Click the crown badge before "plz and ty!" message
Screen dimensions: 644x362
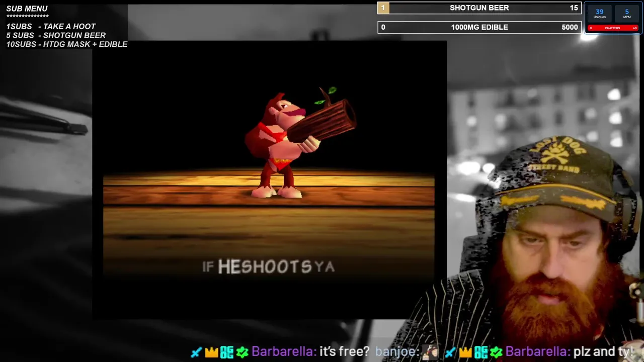pyautogui.click(x=465, y=352)
